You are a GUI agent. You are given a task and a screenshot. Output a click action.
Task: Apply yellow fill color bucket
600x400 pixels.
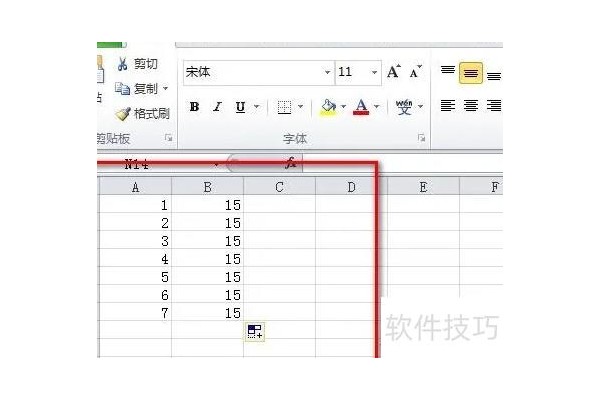coord(328,107)
